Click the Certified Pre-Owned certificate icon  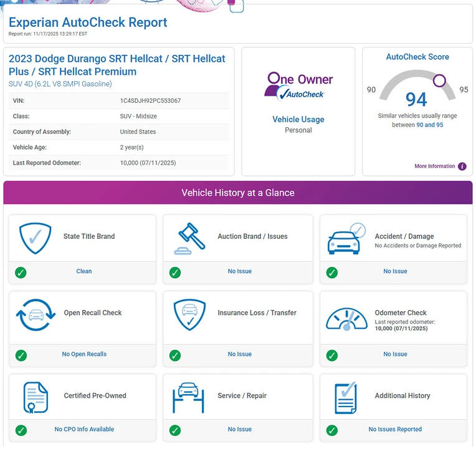click(36, 398)
